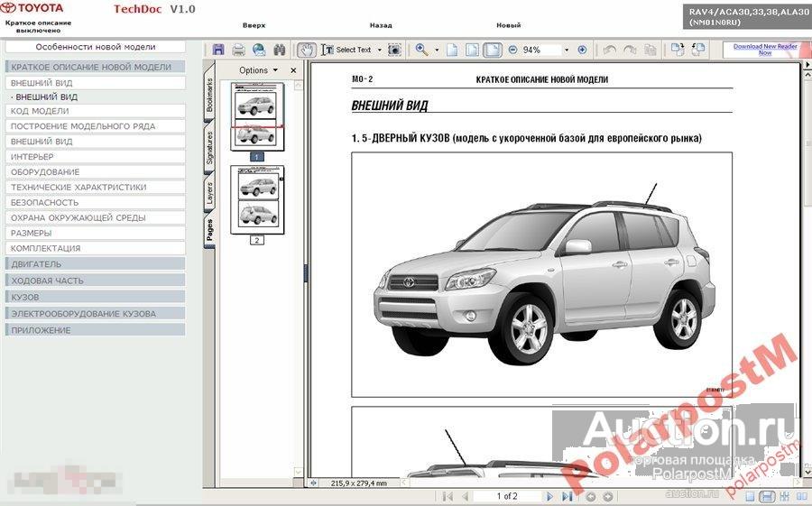Go to next page arrow
Screen dimensions: 812x506
549,496
